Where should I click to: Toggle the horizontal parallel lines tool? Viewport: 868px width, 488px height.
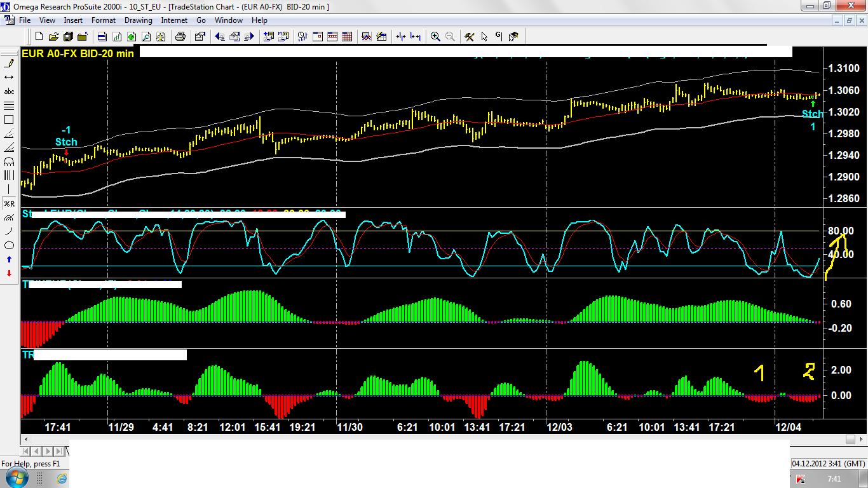coord(10,105)
